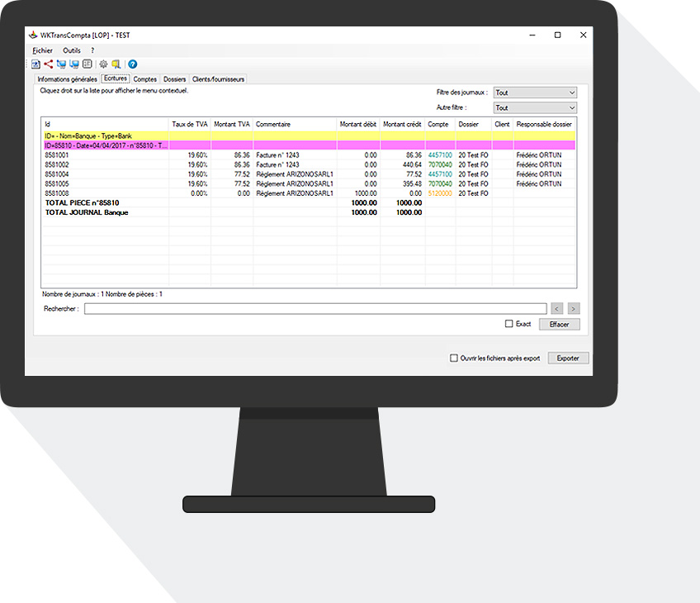The image size is (700, 603).
Task: Switch to the Clients/fournisseurs tab
Action: pos(219,79)
